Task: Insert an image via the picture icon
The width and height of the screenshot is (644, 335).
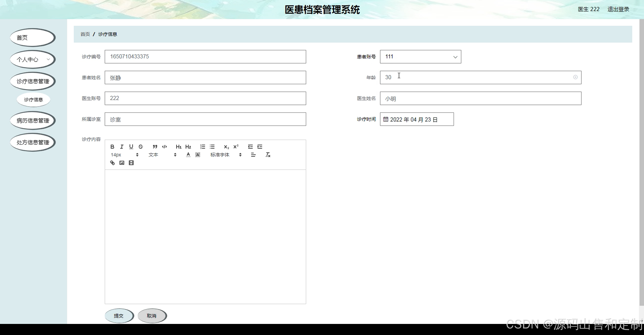Action: pyautogui.click(x=122, y=163)
